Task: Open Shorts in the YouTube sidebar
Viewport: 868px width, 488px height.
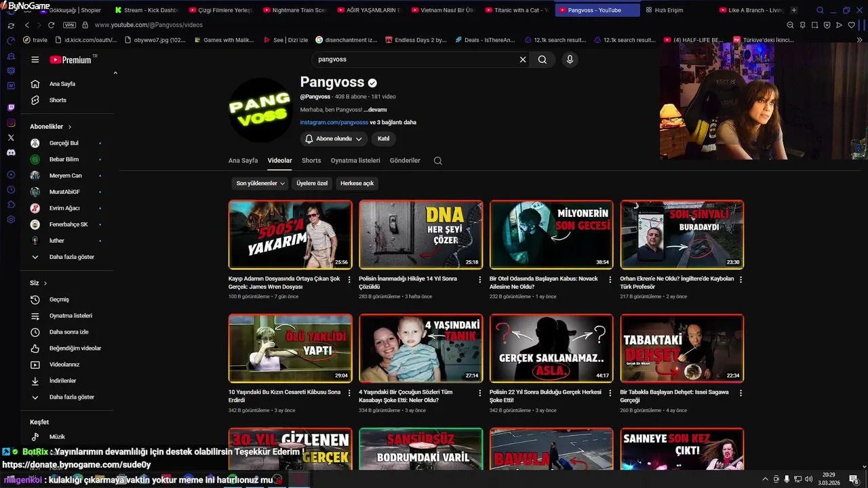Action: 58,100
